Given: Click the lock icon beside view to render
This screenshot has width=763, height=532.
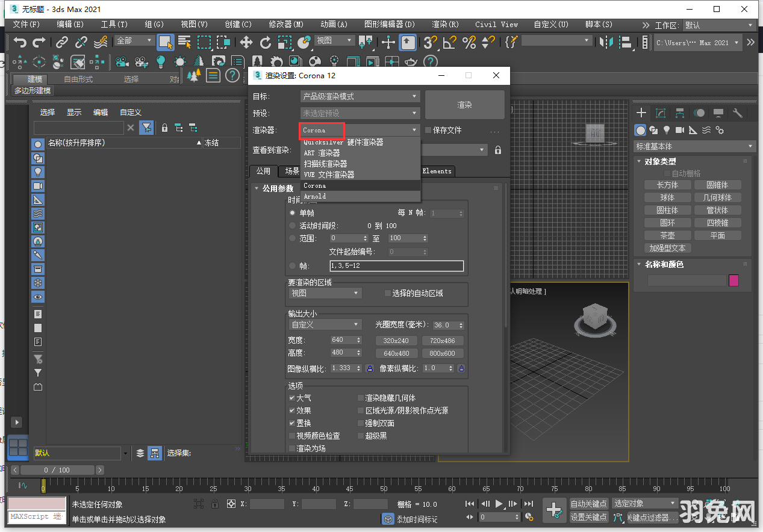Looking at the screenshot, I should click(498, 150).
